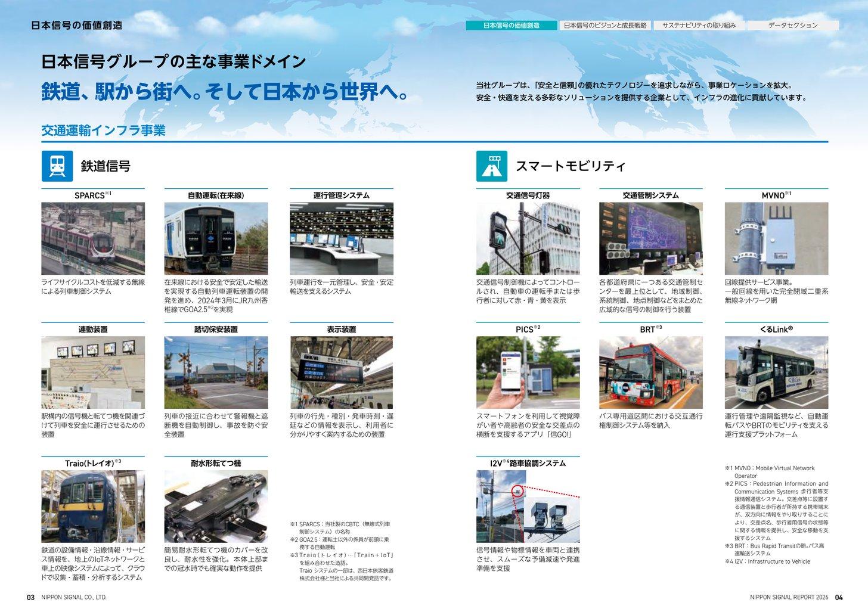Viewport: 868px width, 615px height.
Task: Click page number 03 in footer
Action: click(31, 598)
